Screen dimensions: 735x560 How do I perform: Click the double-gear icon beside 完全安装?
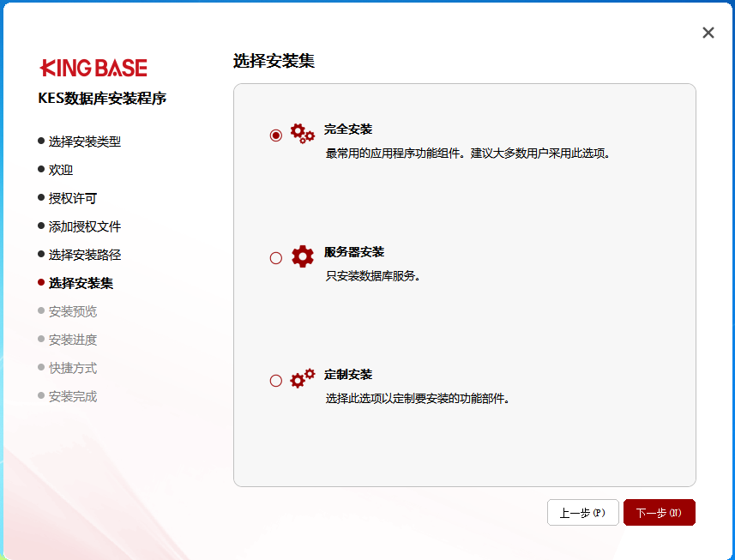(x=303, y=134)
